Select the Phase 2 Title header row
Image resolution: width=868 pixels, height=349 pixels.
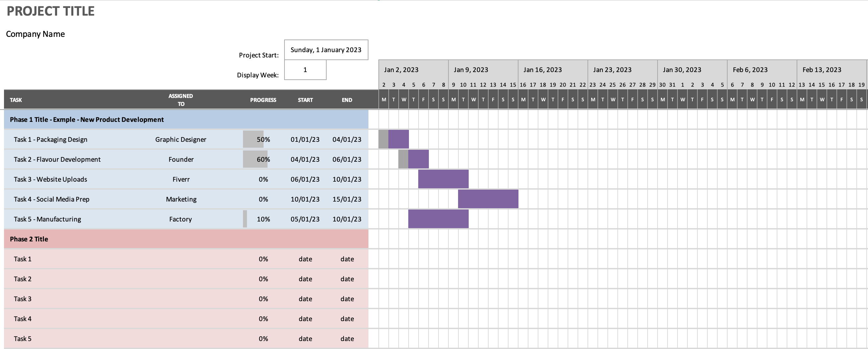click(29, 239)
